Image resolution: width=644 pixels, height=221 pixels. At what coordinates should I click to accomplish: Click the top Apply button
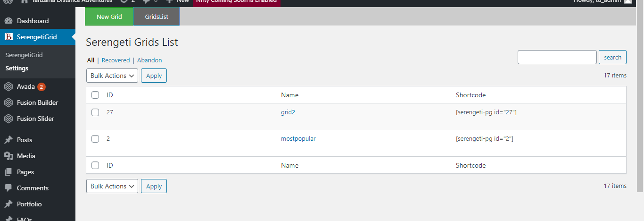point(154,76)
